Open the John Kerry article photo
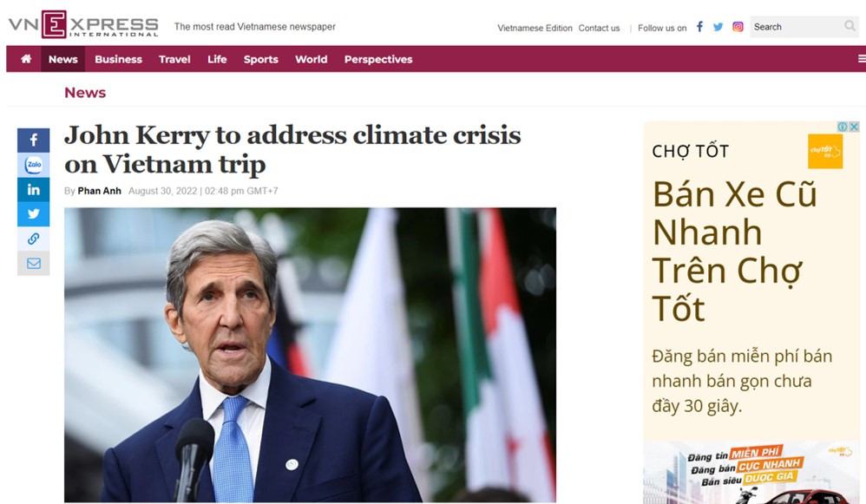Screen dimensions: 866x504 coord(310,355)
